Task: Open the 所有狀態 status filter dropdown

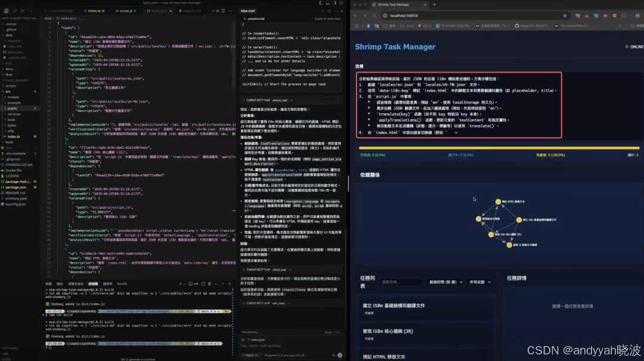Action: 479,282
